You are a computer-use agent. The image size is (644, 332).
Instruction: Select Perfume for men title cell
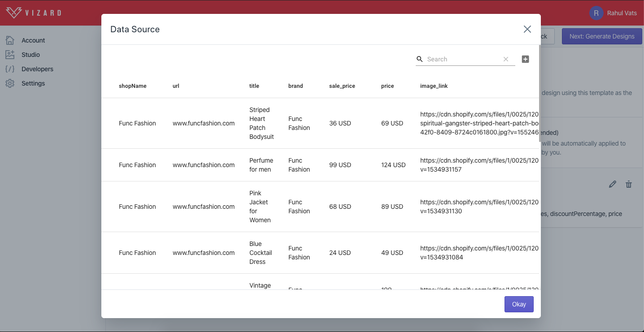(x=261, y=165)
